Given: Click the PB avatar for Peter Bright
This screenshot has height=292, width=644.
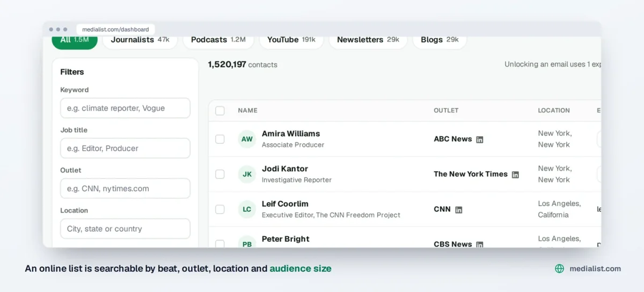Looking at the screenshot, I should pos(247,242).
